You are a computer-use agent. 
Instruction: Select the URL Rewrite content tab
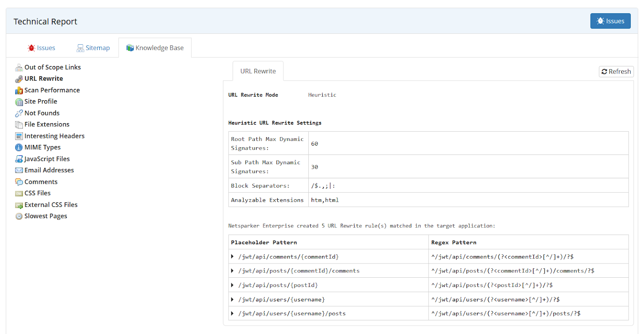coord(258,71)
